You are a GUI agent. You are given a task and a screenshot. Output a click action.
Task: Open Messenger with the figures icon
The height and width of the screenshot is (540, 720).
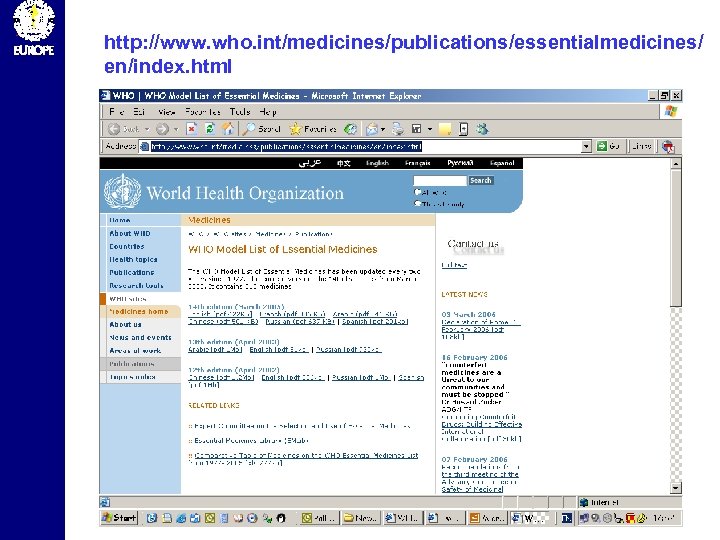(x=482, y=129)
